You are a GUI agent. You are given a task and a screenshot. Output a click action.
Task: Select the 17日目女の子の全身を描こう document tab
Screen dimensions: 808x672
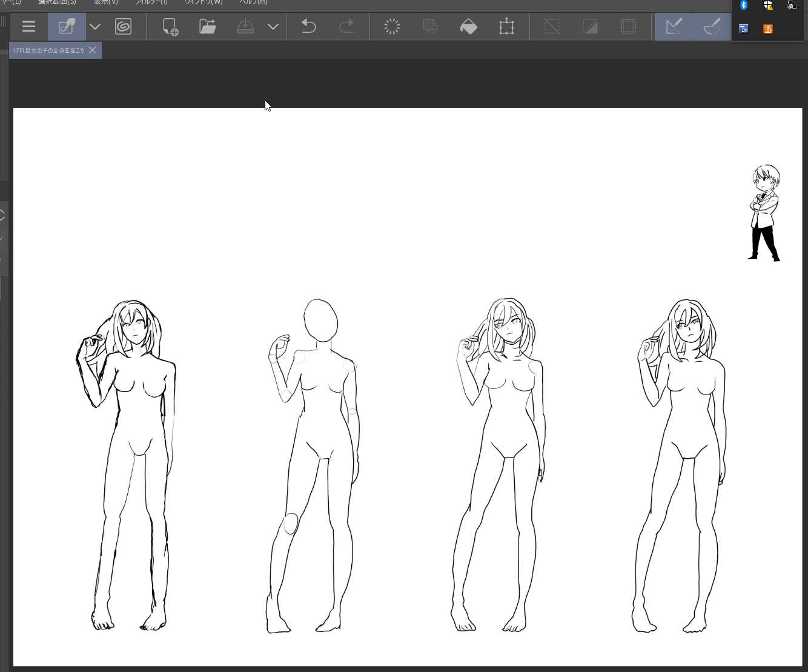point(48,50)
